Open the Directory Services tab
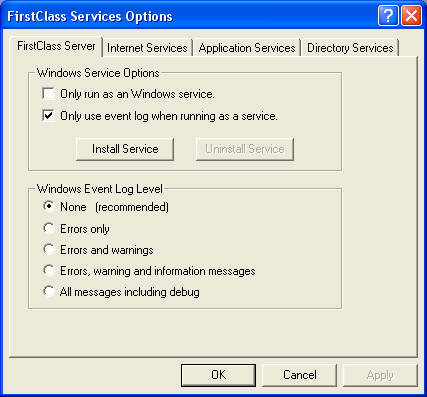The image size is (427, 397). [350, 48]
